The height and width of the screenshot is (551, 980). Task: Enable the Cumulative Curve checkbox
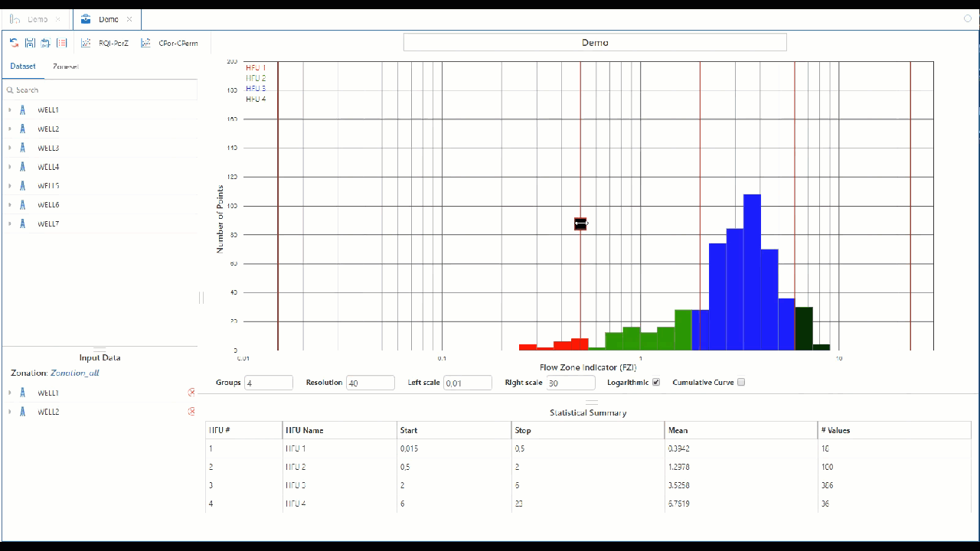coord(740,383)
